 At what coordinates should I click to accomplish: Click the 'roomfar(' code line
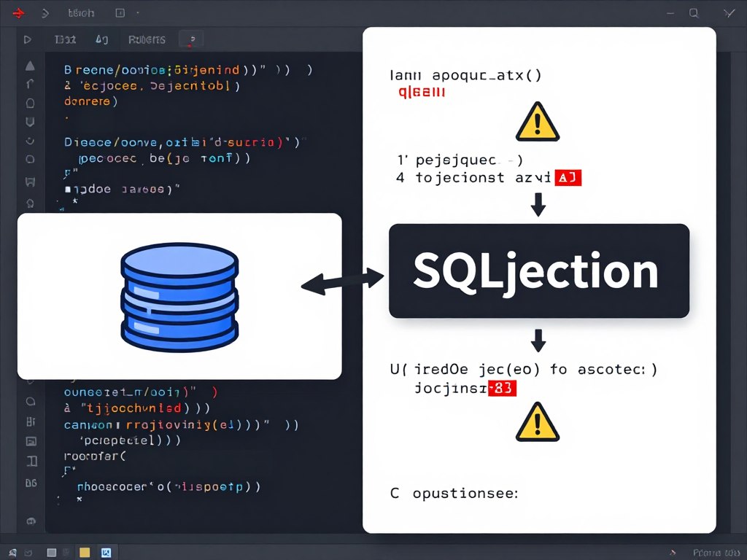click(95, 456)
